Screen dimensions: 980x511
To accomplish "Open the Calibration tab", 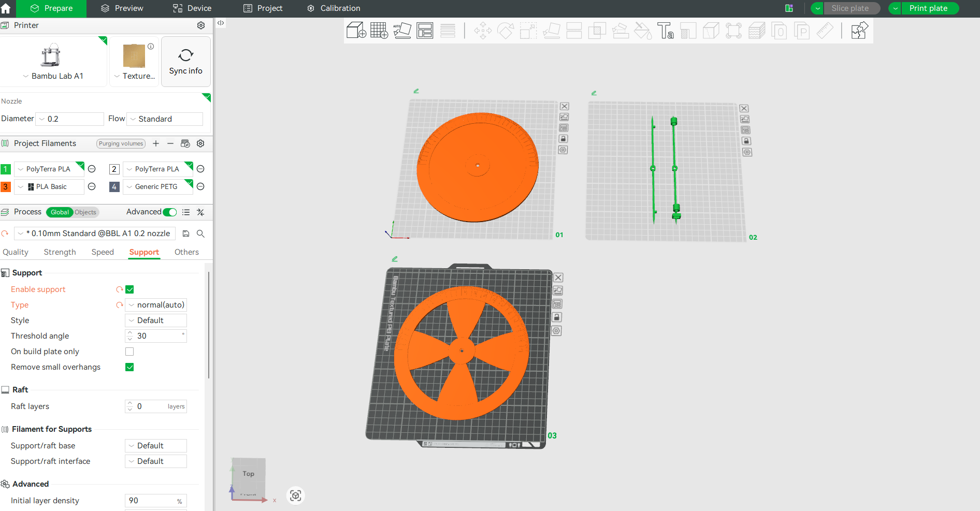I will pos(334,8).
